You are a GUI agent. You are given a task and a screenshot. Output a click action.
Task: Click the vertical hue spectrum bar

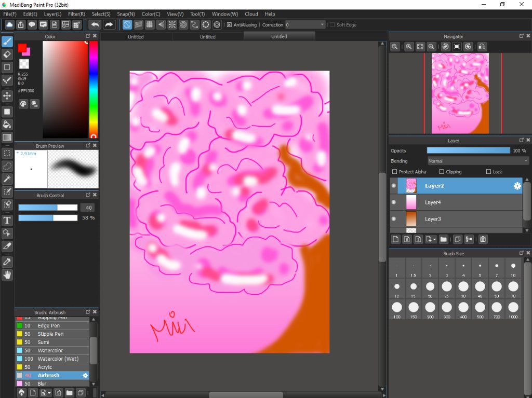point(94,89)
